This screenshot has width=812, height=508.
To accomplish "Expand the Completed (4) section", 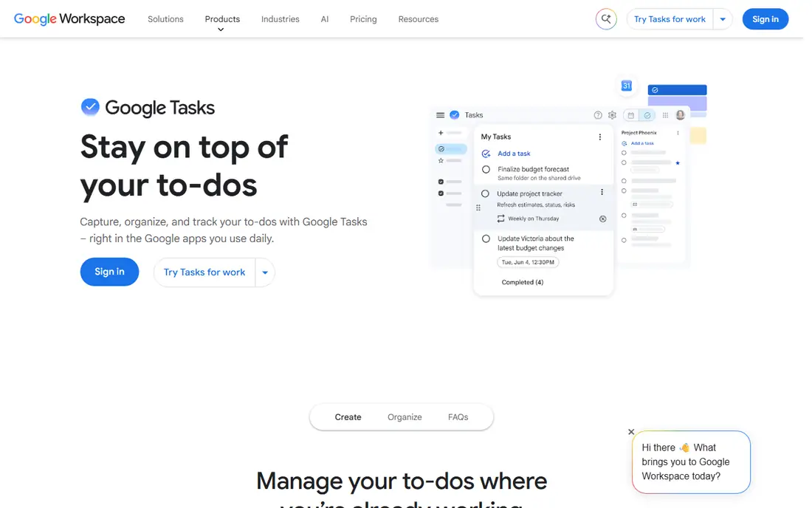I will pos(523,282).
